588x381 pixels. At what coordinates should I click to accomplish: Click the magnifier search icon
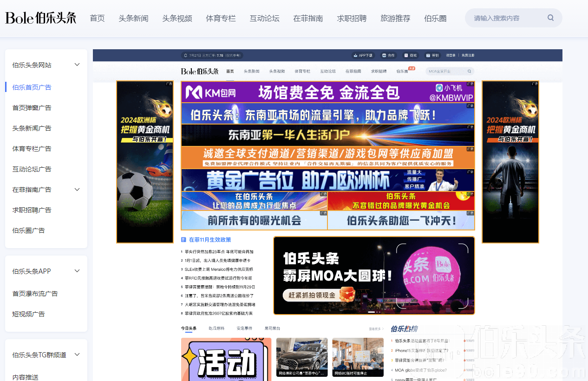(x=550, y=18)
